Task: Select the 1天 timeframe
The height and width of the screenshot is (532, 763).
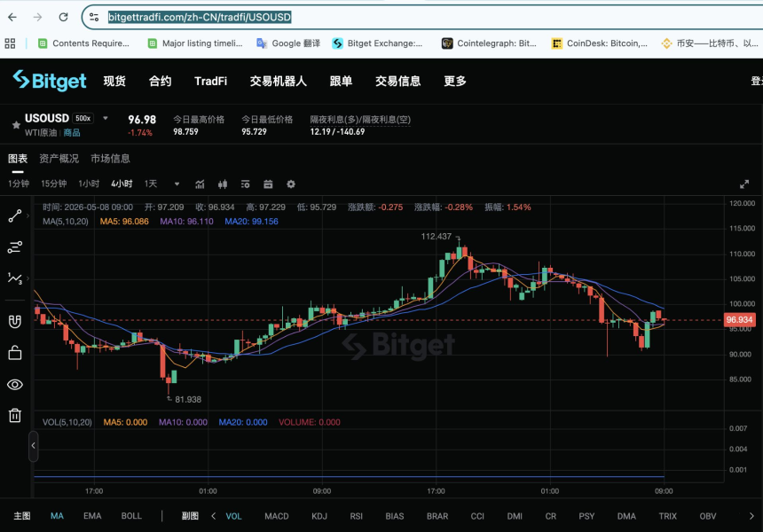Action: point(151,184)
